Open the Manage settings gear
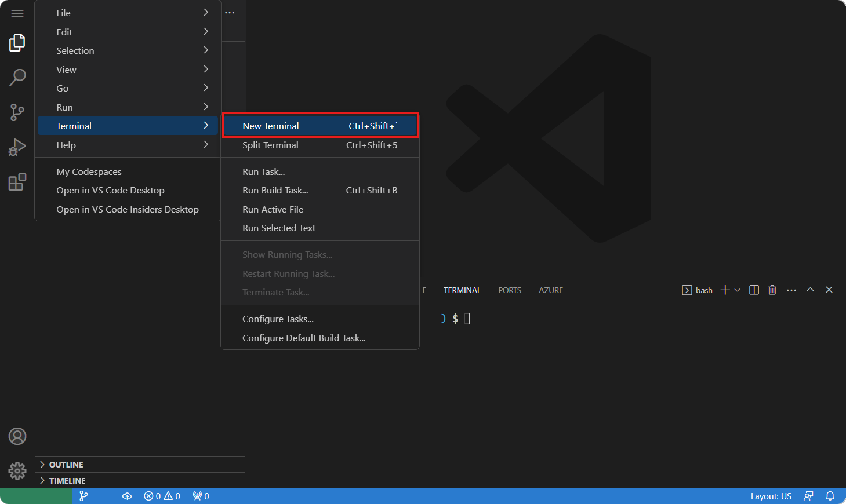The width and height of the screenshot is (846, 504). [x=17, y=471]
